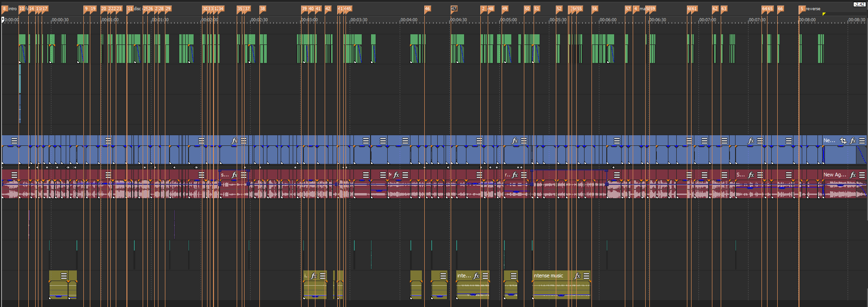Open Event FX on 'New Ag...' audio event
This screenshot has width=868, height=307.
(x=853, y=175)
